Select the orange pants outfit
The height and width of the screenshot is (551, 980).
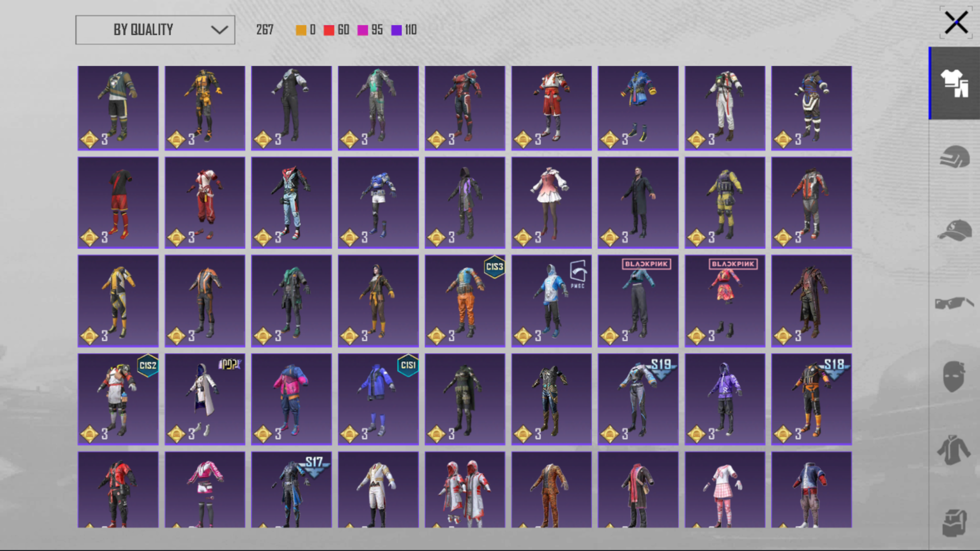click(x=465, y=301)
